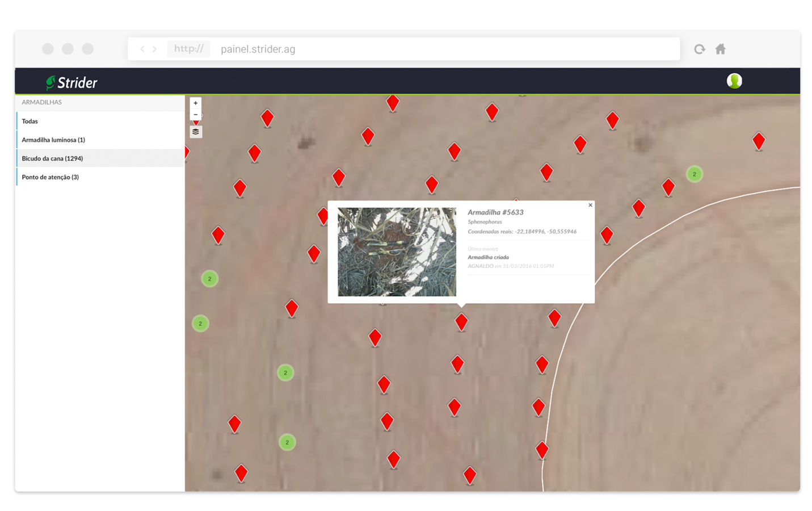Reload the page in the browser
Screen dimensions: 812x511
(700, 49)
